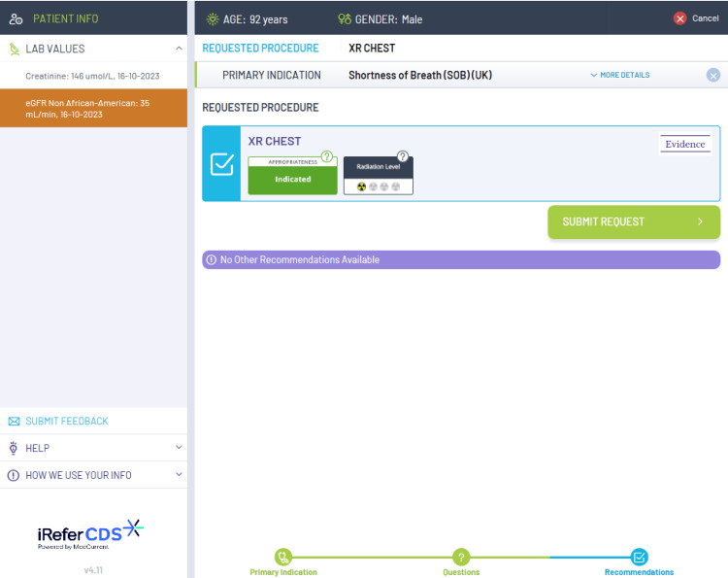This screenshot has height=578, width=728.
Task: Select the Creatinine 146 umol/L lab value
Action: tap(92, 76)
